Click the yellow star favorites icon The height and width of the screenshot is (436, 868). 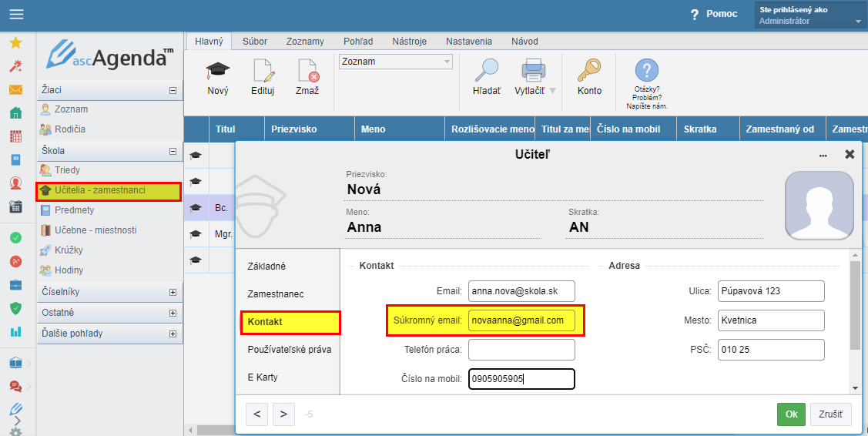(15, 43)
